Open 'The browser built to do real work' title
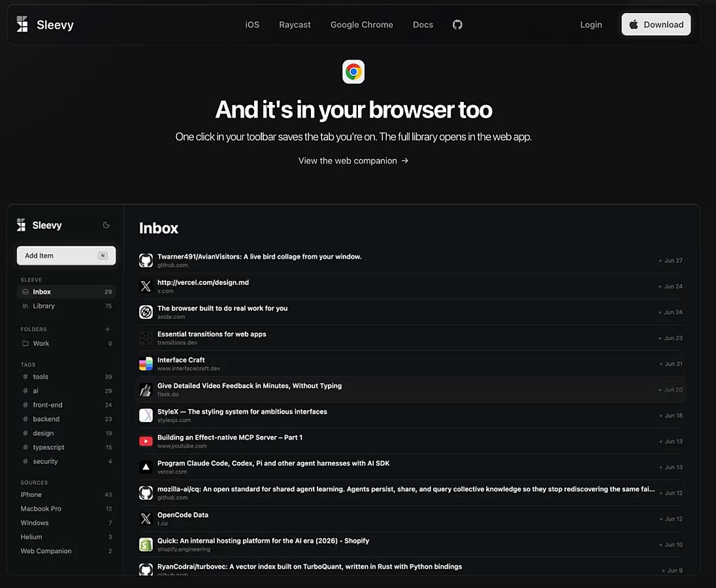Screen dimensions: 716x588 click(222, 308)
